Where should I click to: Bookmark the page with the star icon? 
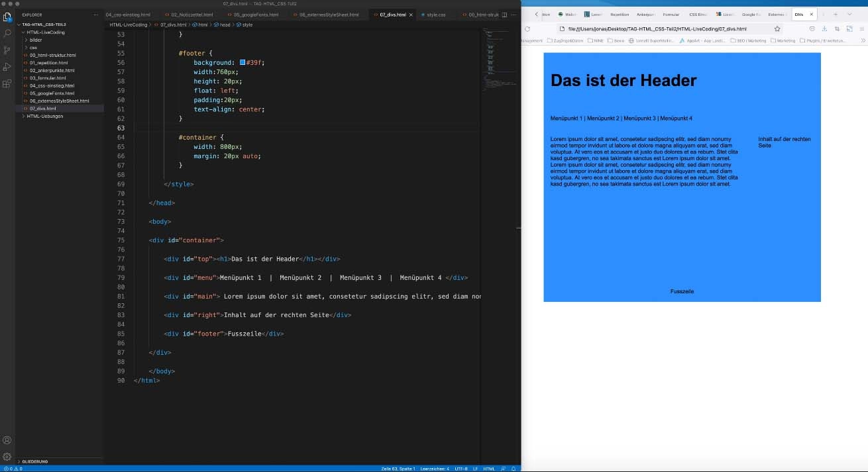pyautogui.click(x=777, y=29)
